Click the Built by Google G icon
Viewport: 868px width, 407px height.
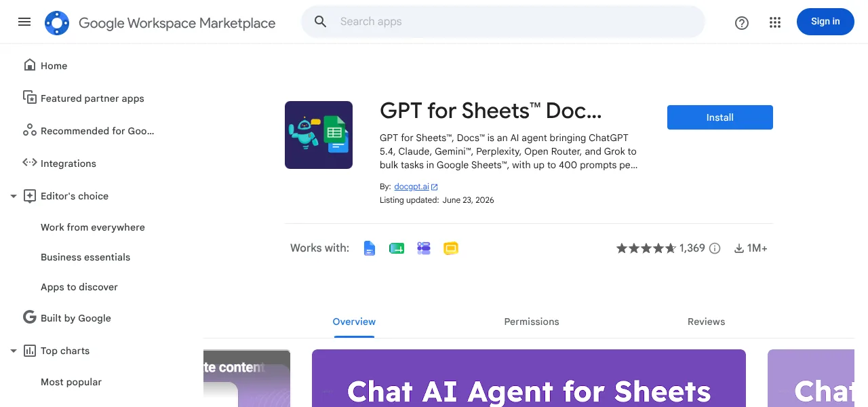click(x=30, y=317)
